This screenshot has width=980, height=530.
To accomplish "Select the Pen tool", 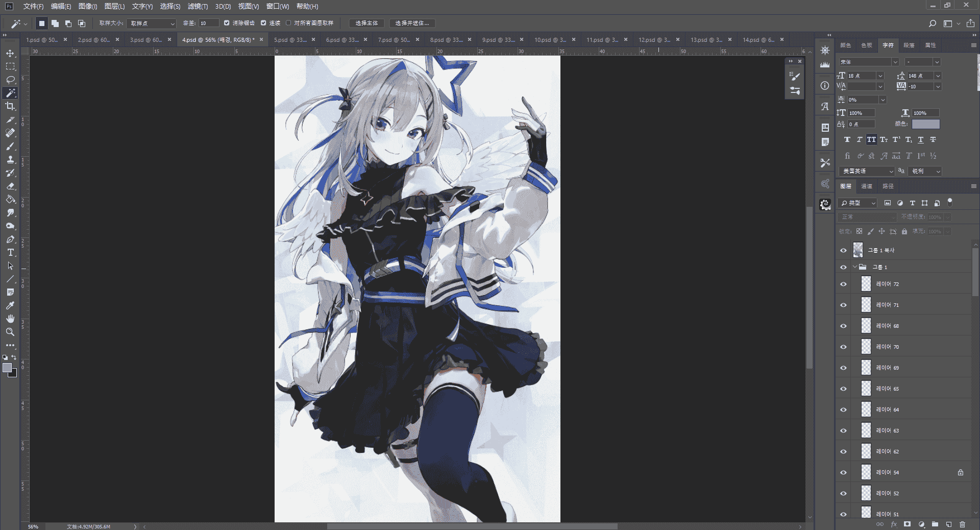I will 10,239.
